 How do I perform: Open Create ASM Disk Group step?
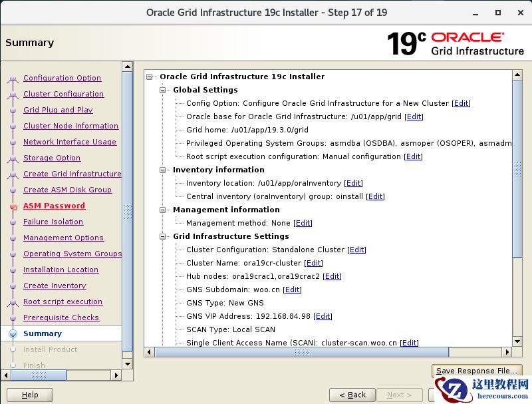[68, 190]
